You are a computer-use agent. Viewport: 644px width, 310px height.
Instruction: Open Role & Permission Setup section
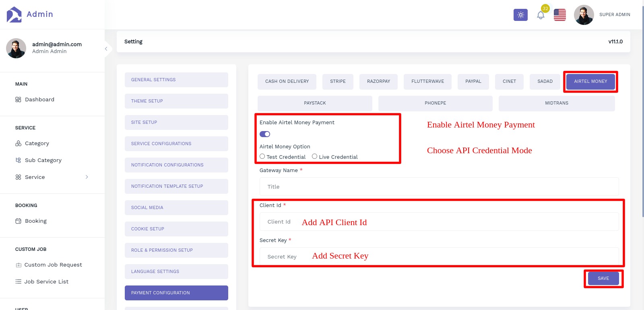176,250
